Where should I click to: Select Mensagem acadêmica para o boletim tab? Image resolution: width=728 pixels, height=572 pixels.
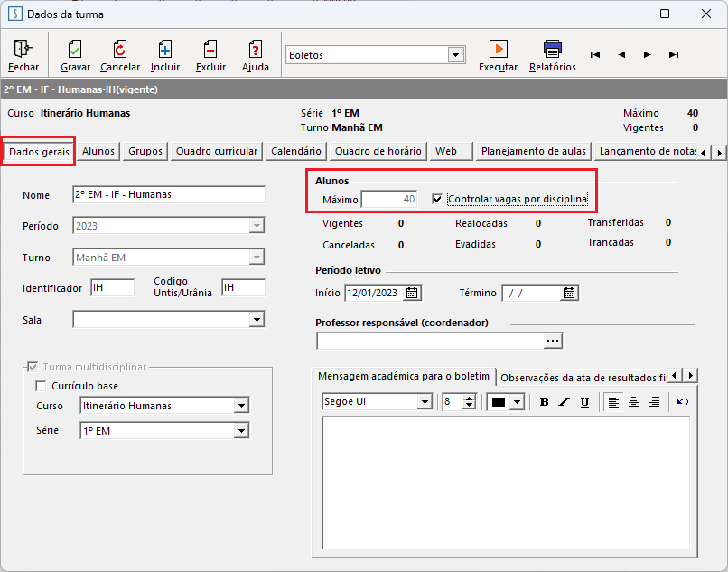(404, 377)
